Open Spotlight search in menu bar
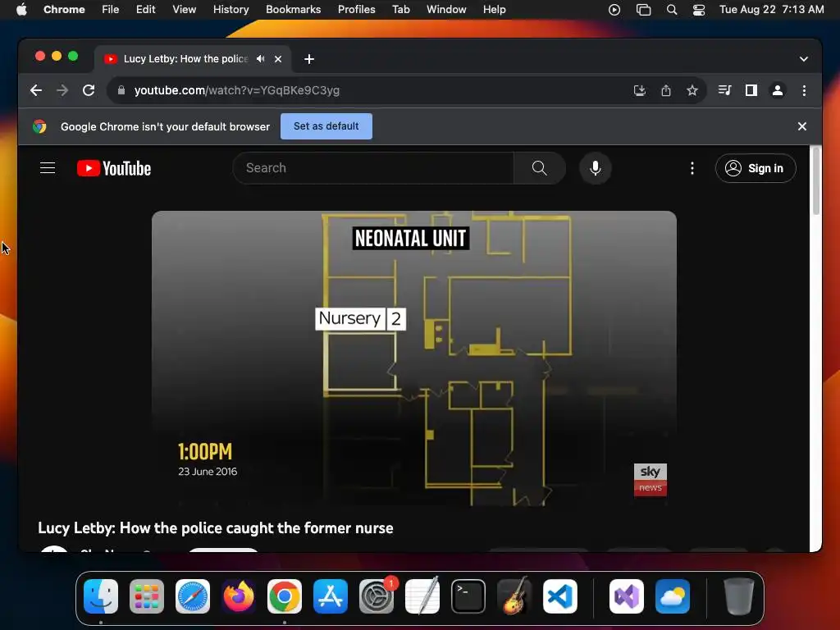The width and height of the screenshot is (840, 630). pyautogui.click(x=672, y=10)
